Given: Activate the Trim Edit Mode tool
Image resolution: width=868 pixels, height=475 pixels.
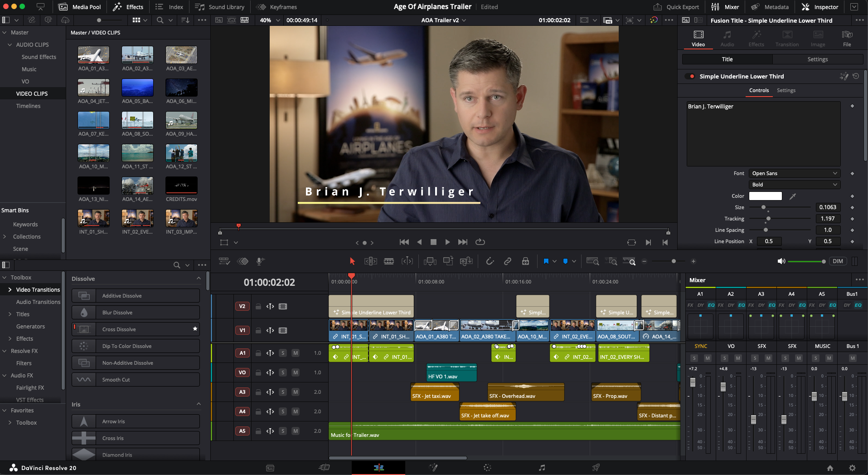Looking at the screenshot, I should (x=370, y=261).
